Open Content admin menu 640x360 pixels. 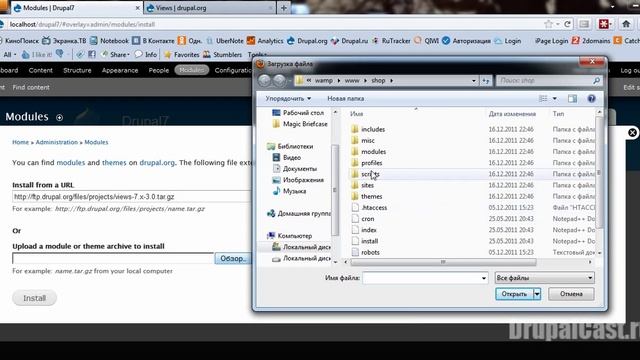coord(40,70)
